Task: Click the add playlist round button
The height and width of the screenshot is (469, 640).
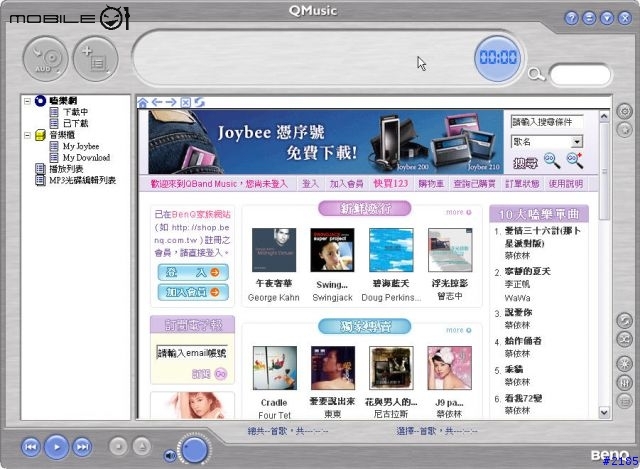Action: tap(96, 59)
